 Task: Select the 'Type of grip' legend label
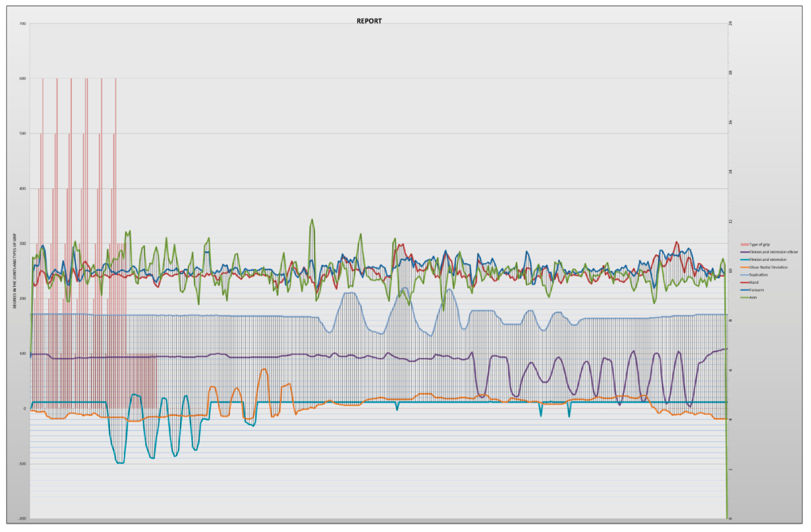(x=759, y=244)
